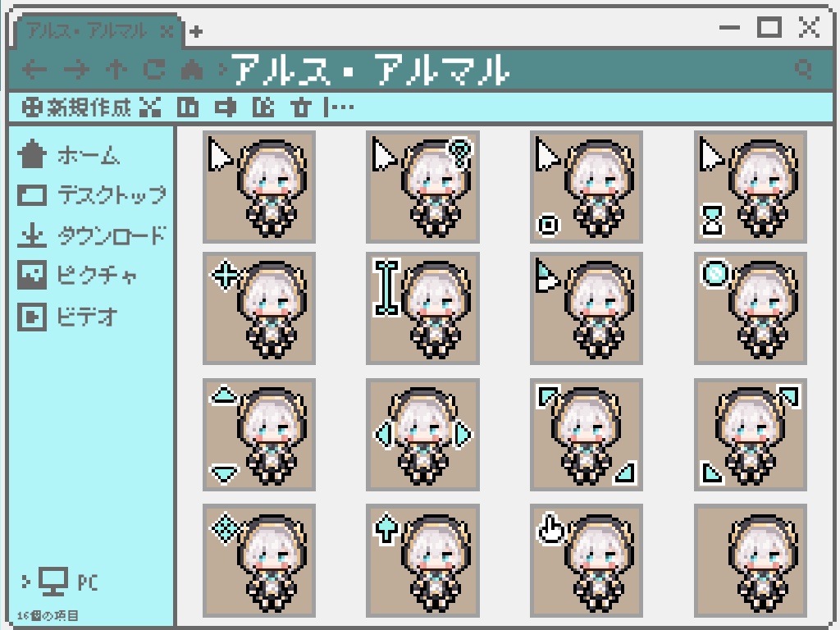Open デスクトップ in the sidebar
This screenshot has width=840, height=630.
[92, 195]
